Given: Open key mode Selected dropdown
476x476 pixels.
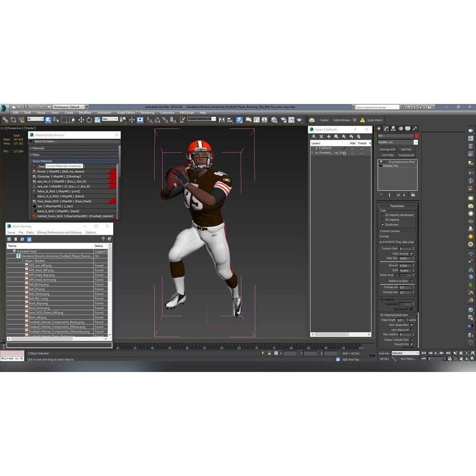Looking at the screenshot, I should (x=405, y=353).
